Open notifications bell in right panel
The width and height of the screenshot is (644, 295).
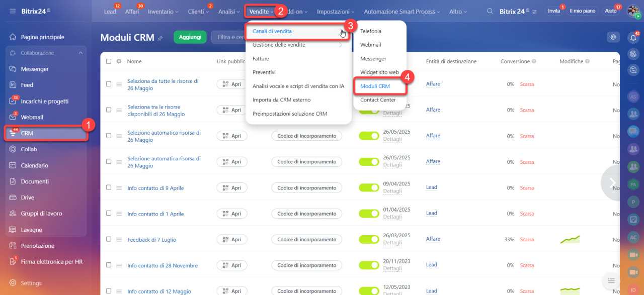633,37
